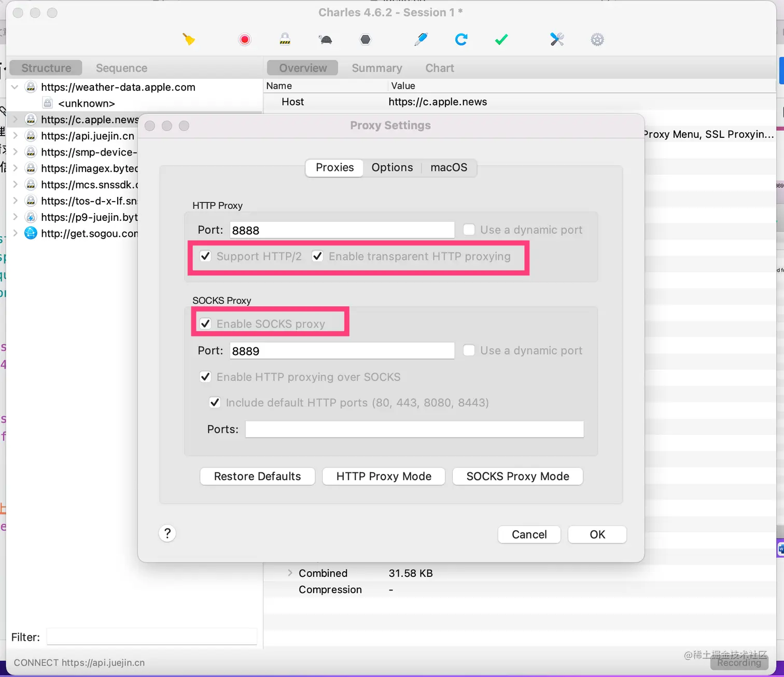
Task: Switch to the Sequence view tab
Action: coord(121,68)
